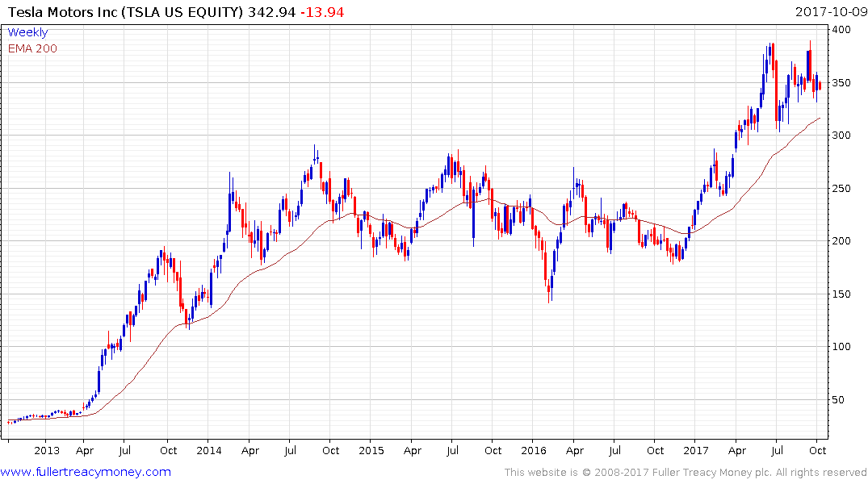The image size is (868, 484).
Task: Click the Jul label after 2017
Action: (x=778, y=450)
